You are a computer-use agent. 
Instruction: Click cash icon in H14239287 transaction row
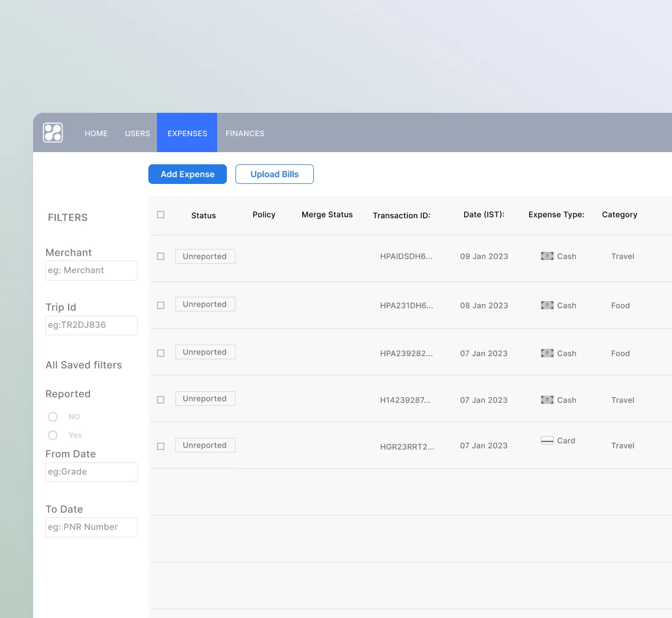547,400
